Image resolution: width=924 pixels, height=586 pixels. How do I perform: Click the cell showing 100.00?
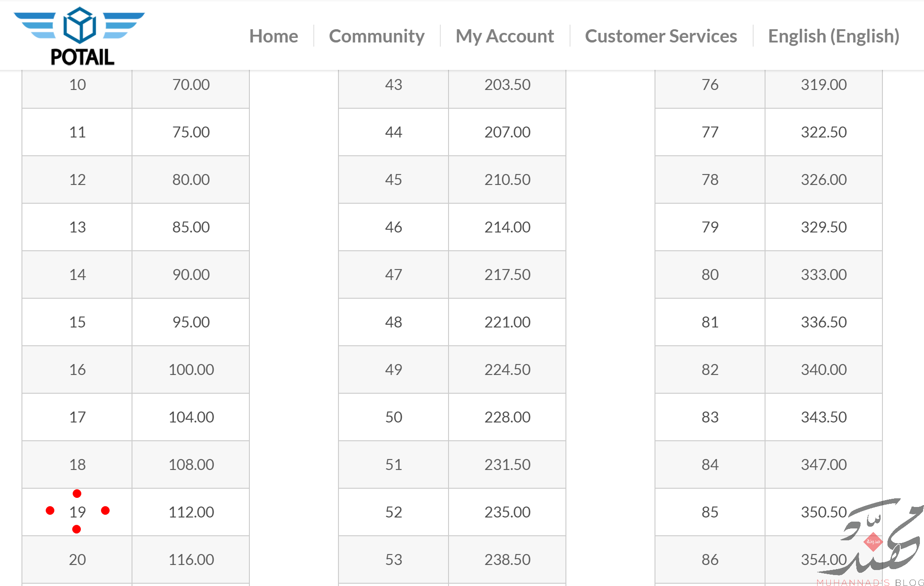(x=191, y=370)
